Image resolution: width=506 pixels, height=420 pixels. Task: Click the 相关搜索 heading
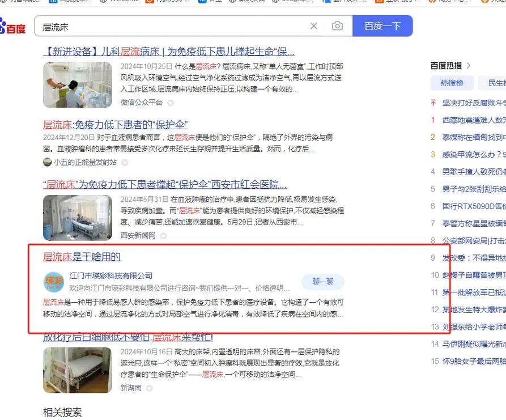[x=62, y=412]
